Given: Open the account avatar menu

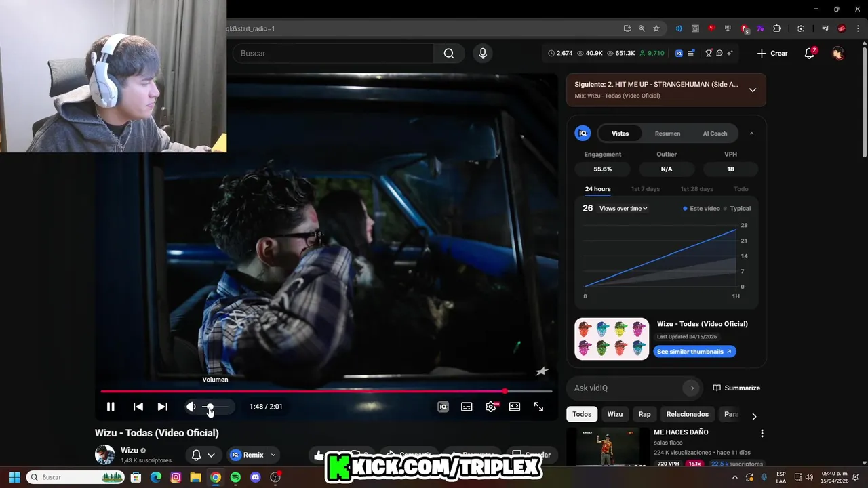Looking at the screenshot, I should click(838, 53).
